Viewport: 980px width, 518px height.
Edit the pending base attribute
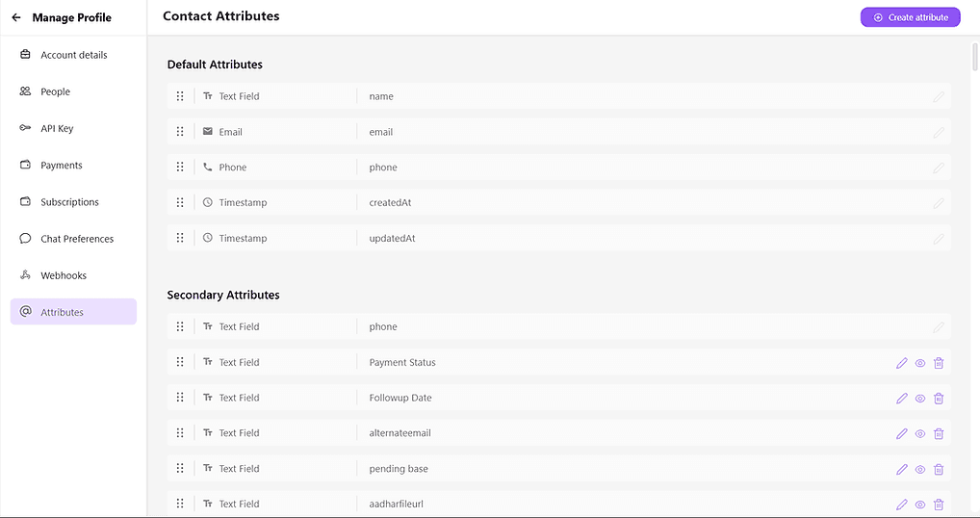click(901, 469)
